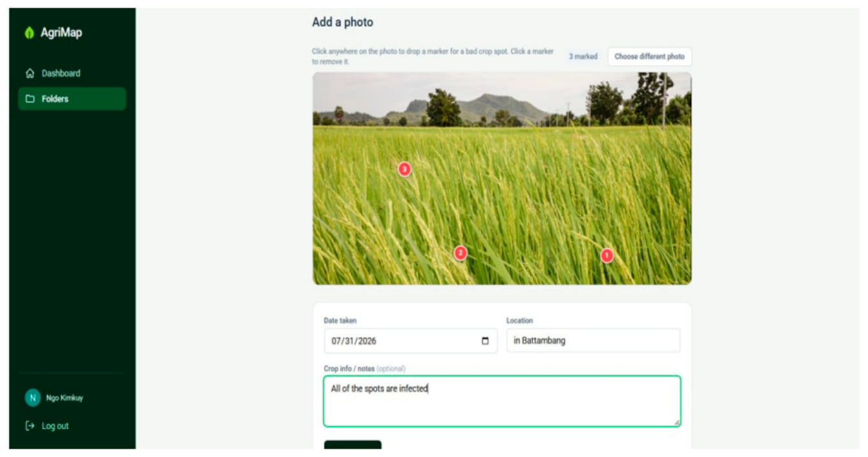
Task: Click the Dashboard home icon
Action: click(30, 74)
